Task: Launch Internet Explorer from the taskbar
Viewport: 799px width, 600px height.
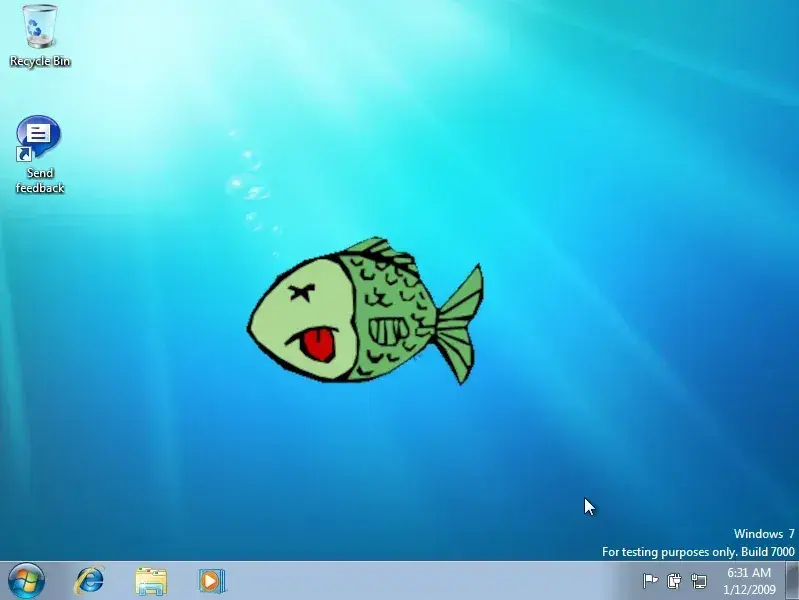Action: (x=90, y=580)
